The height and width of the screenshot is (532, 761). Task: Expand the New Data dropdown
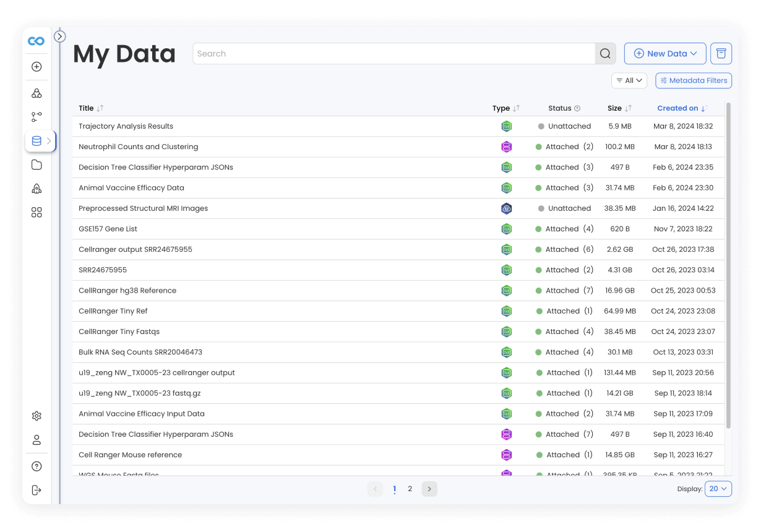point(665,53)
